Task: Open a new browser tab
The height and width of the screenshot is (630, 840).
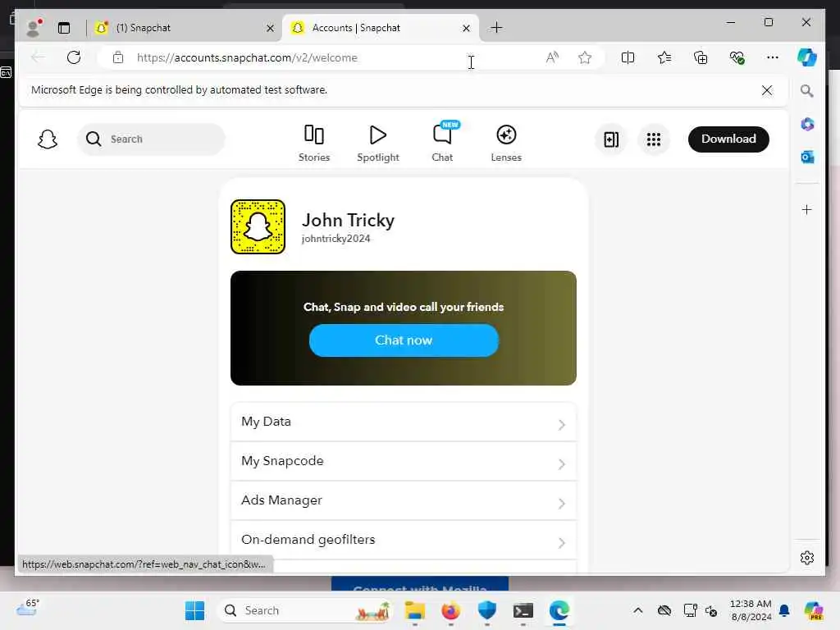Action: (496, 28)
